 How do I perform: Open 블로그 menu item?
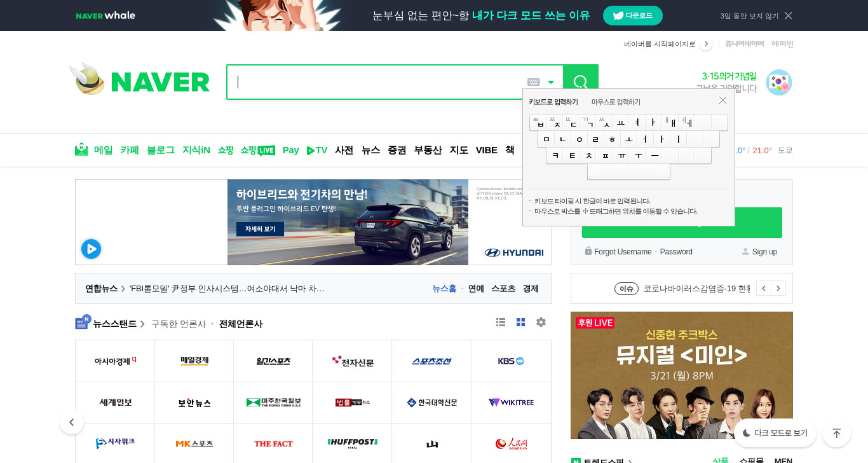(x=161, y=150)
